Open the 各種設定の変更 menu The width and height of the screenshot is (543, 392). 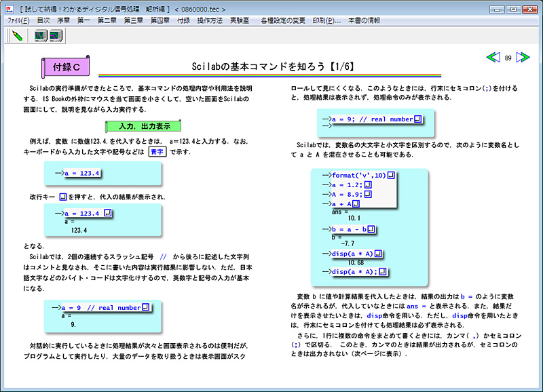point(283,20)
